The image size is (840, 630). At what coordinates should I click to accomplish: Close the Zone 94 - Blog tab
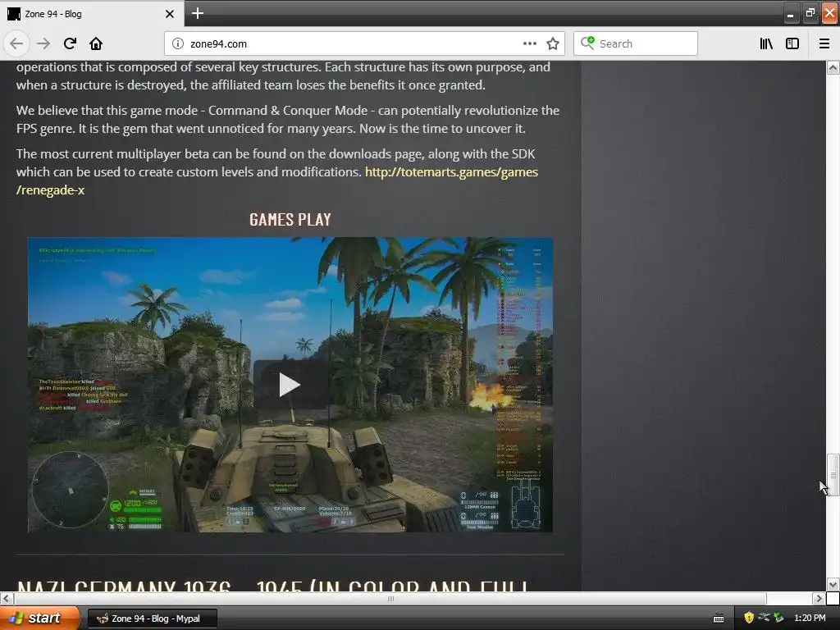169,14
